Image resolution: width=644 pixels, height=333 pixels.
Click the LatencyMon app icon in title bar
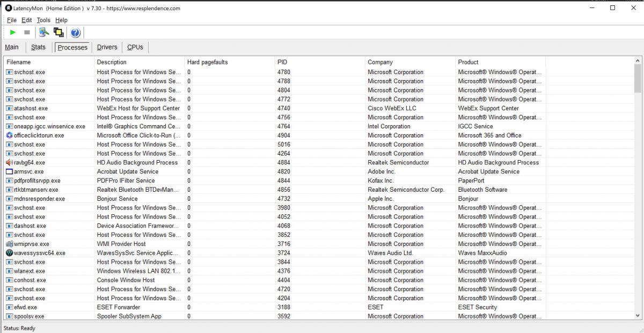coord(8,8)
